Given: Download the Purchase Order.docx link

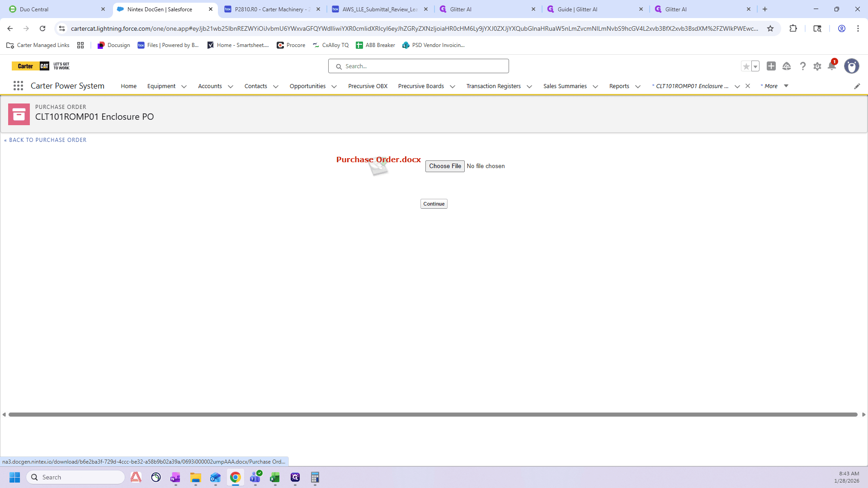Looking at the screenshot, I should pyautogui.click(x=378, y=160).
